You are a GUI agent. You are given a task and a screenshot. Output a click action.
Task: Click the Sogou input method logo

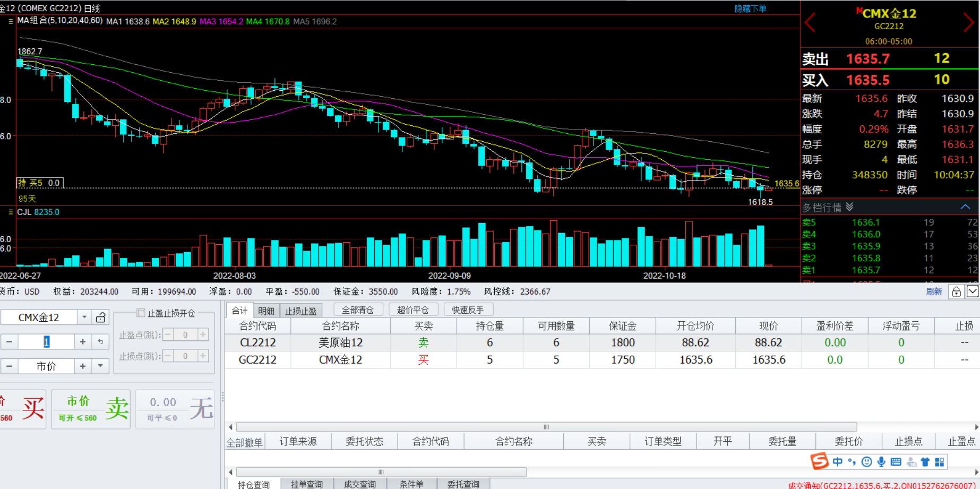819,461
